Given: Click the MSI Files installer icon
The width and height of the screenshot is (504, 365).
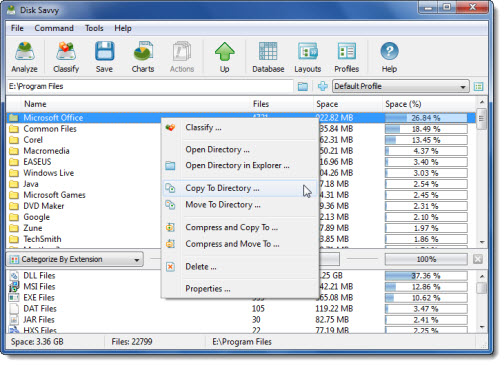Looking at the screenshot, I should (x=14, y=287).
